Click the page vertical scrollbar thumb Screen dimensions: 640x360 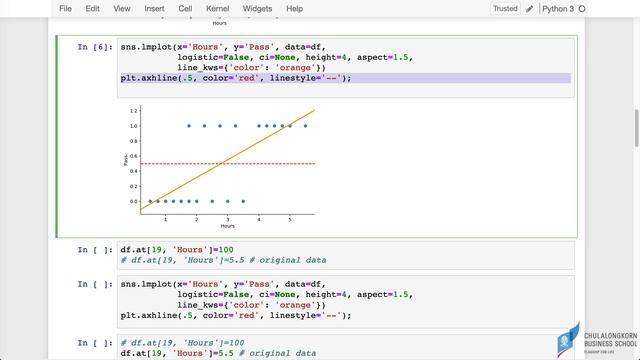(636, 128)
